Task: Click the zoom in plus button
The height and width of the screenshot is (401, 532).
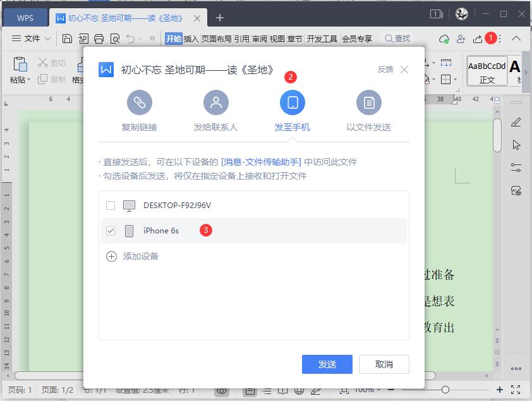Action: (499, 390)
